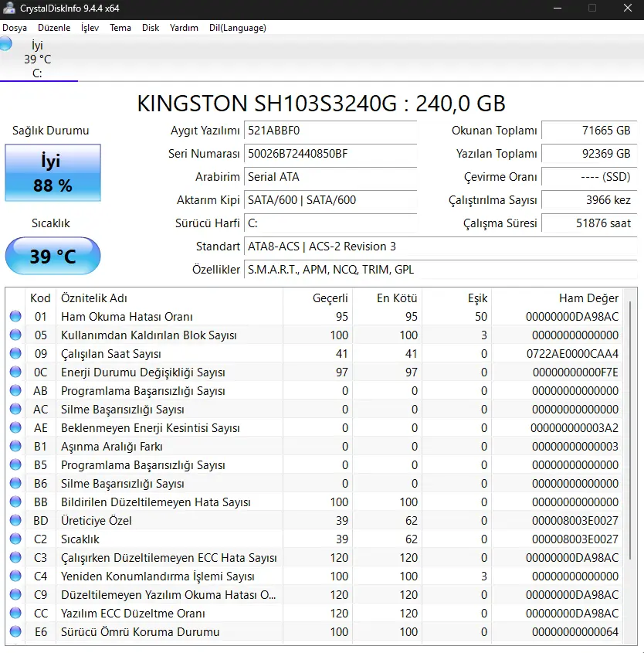Click the status orb for attribute AB
The height and width of the screenshot is (653, 644).
coord(15,390)
